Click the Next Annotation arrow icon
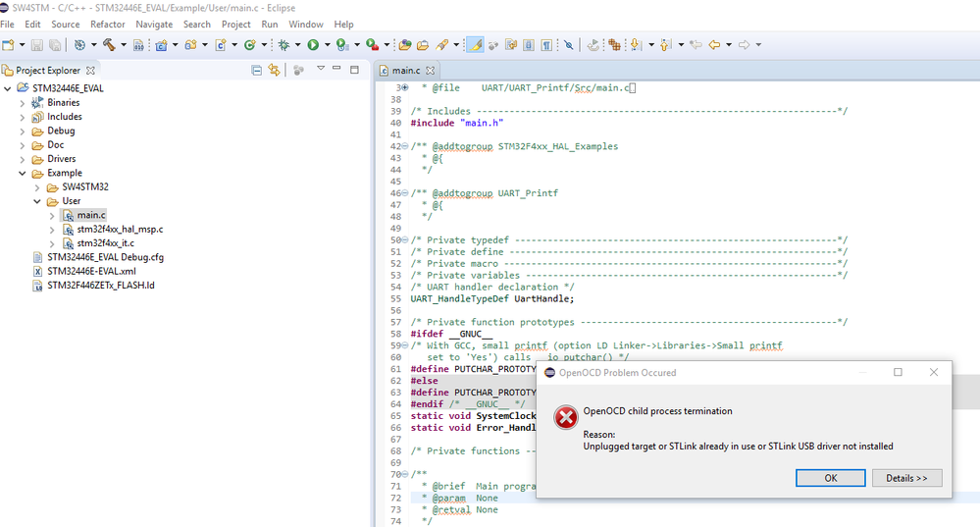Image resolution: width=980 pixels, height=527 pixels. click(x=636, y=45)
